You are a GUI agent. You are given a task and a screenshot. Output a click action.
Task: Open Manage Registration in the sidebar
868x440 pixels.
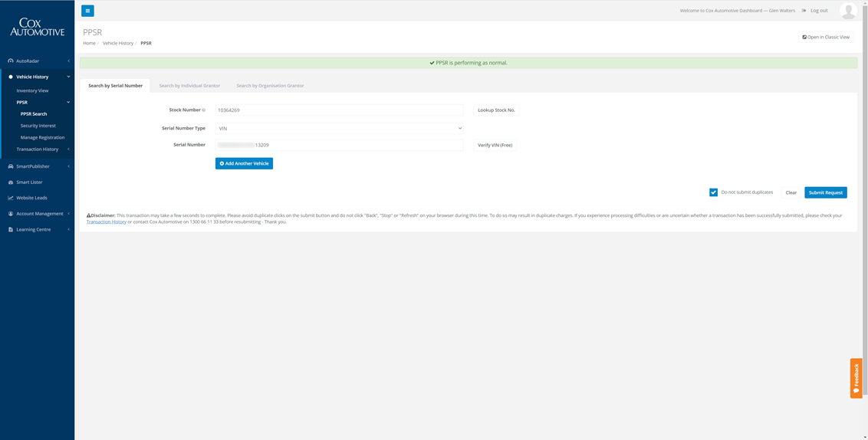pyautogui.click(x=43, y=137)
